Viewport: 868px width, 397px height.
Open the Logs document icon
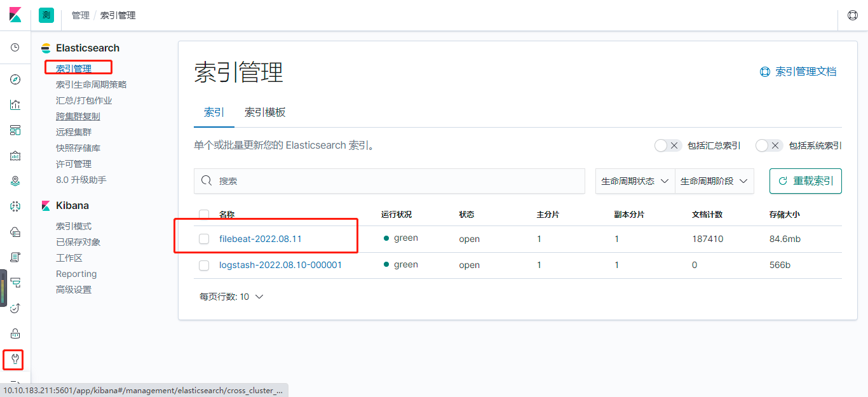[x=15, y=257]
